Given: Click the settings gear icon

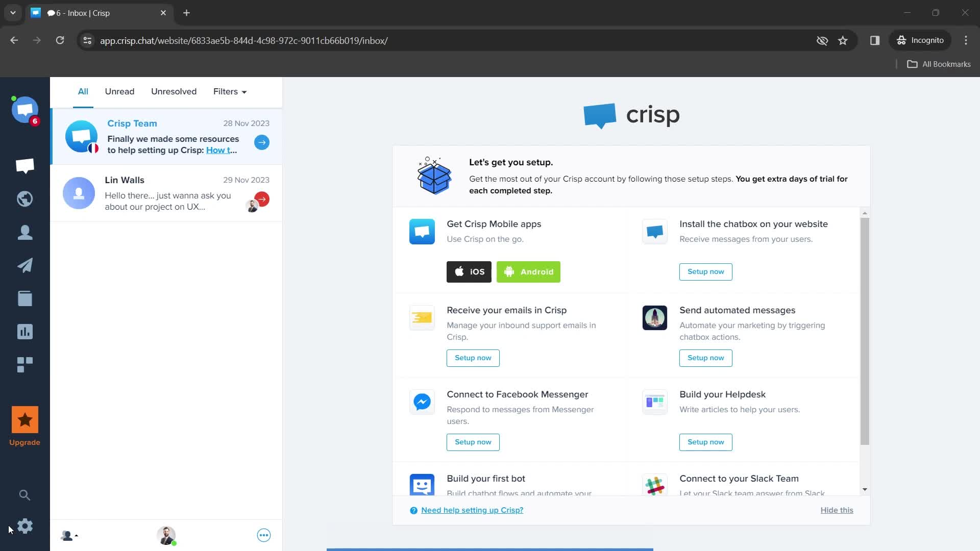Looking at the screenshot, I should (25, 527).
